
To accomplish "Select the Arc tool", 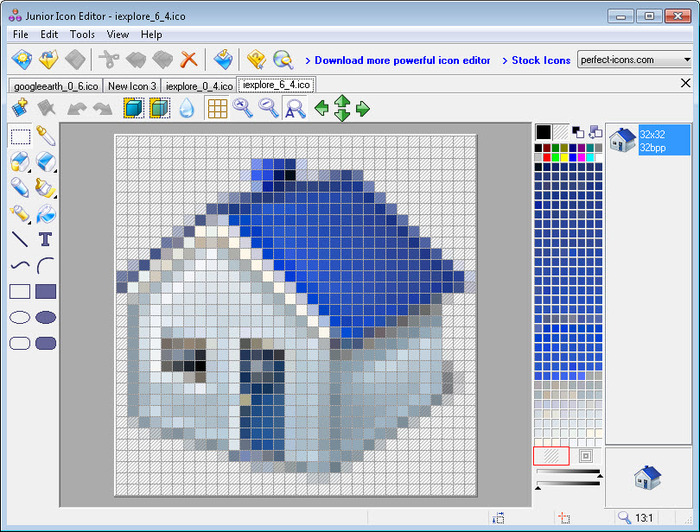I will [x=46, y=265].
